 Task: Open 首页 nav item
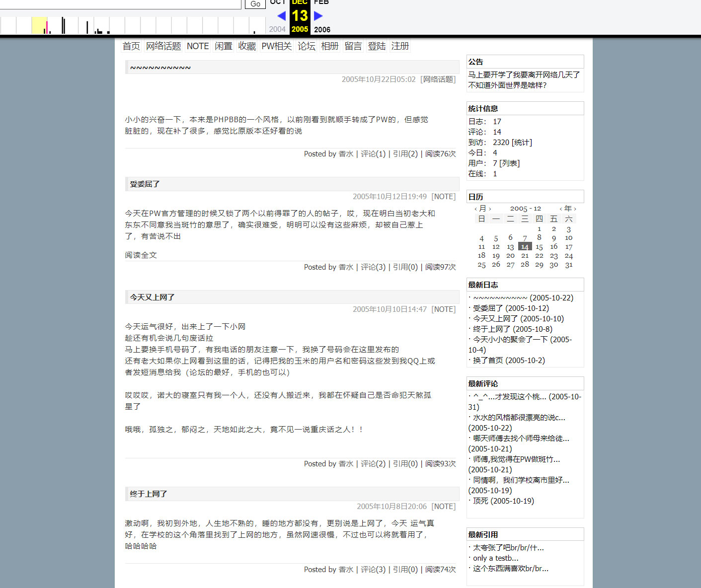[x=131, y=46]
